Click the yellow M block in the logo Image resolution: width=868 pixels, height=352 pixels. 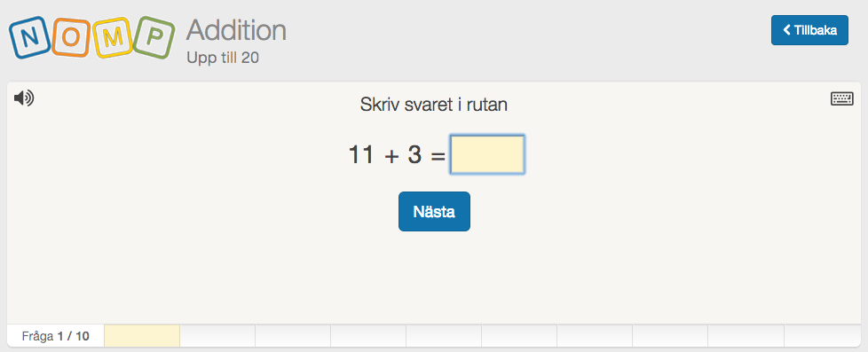(x=113, y=37)
